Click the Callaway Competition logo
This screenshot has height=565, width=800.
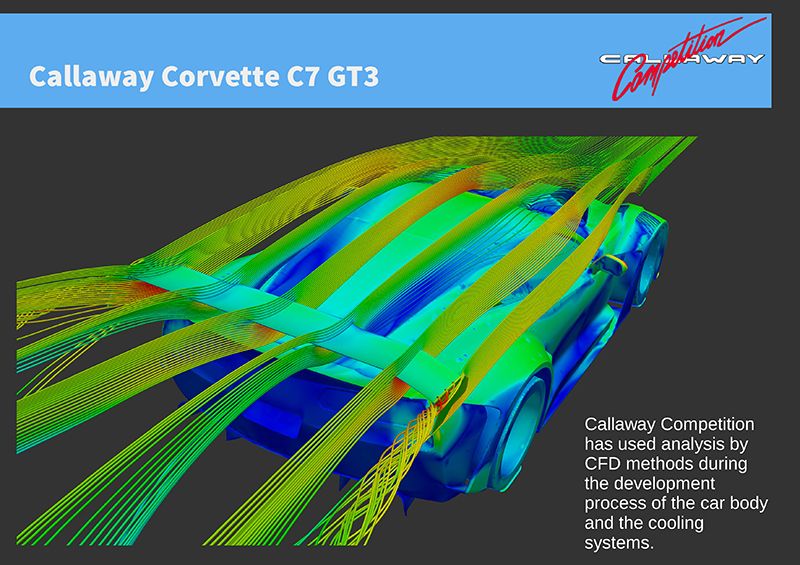coord(683,59)
